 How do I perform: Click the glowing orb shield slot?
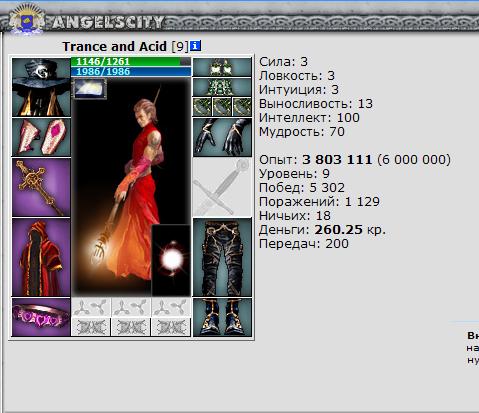click(x=171, y=260)
